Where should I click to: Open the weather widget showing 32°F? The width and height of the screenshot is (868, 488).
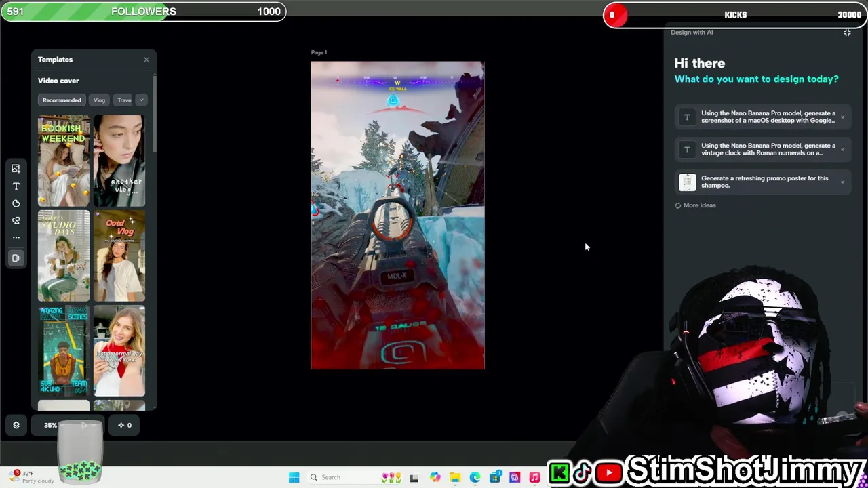click(31, 476)
